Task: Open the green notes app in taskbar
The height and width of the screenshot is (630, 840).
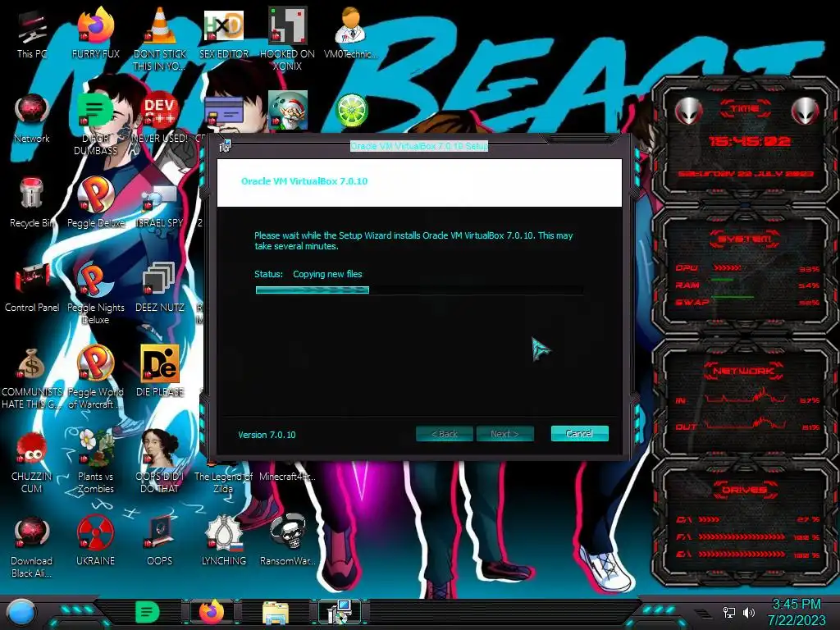Action: (148, 612)
